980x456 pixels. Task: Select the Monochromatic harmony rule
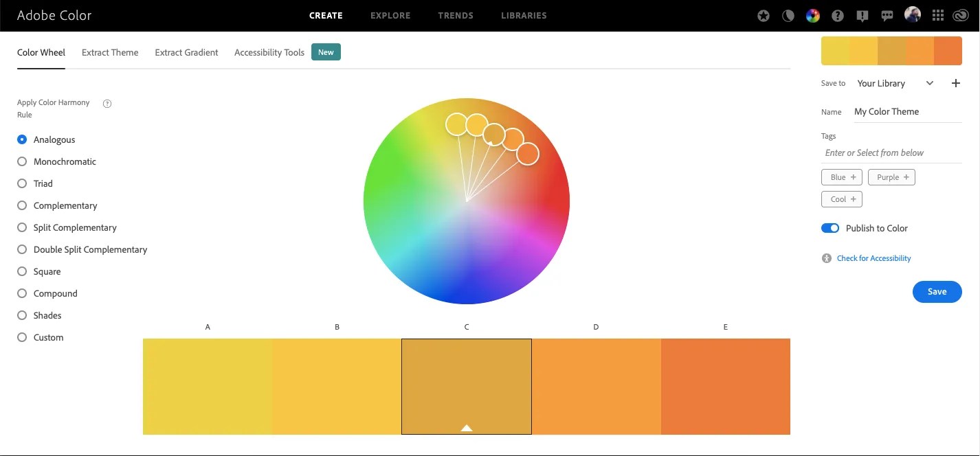pos(21,161)
